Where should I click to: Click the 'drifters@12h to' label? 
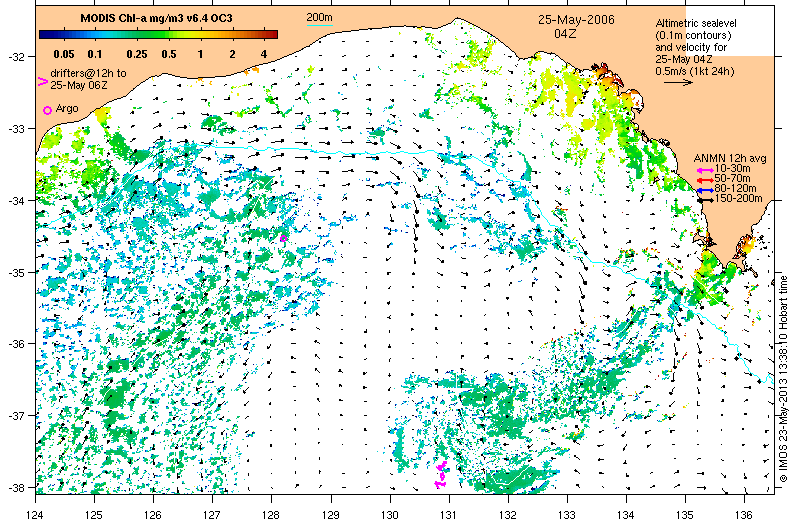pos(88,73)
